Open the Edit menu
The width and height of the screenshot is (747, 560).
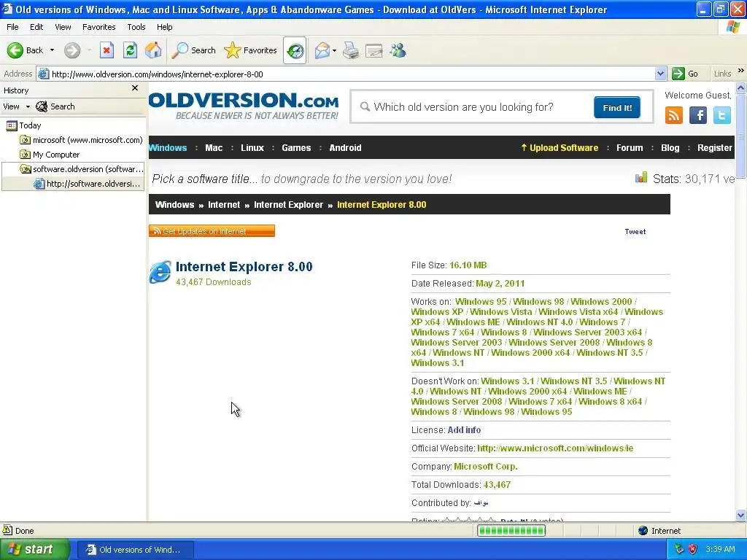(x=36, y=27)
